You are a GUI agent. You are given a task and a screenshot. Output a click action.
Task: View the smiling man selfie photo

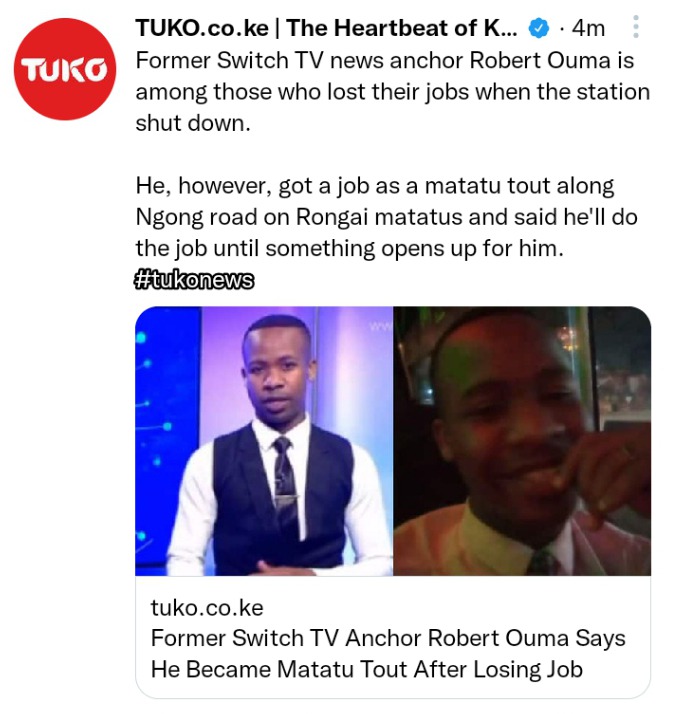pyautogui.click(x=522, y=441)
